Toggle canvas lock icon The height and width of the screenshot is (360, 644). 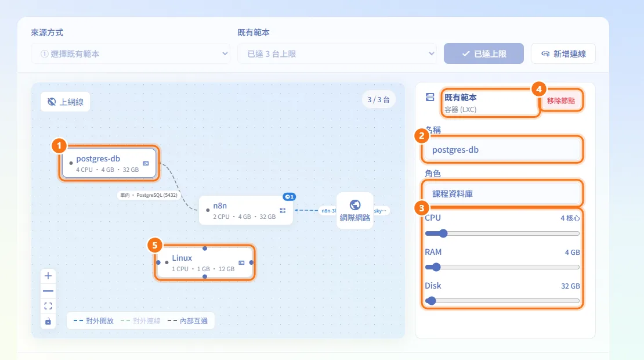(48, 321)
